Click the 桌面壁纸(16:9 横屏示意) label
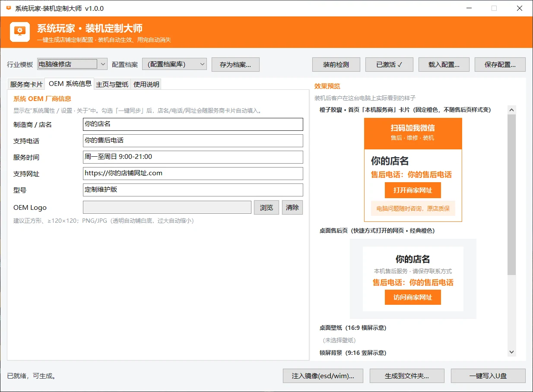The width and height of the screenshot is (533, 392). point(353,328)
